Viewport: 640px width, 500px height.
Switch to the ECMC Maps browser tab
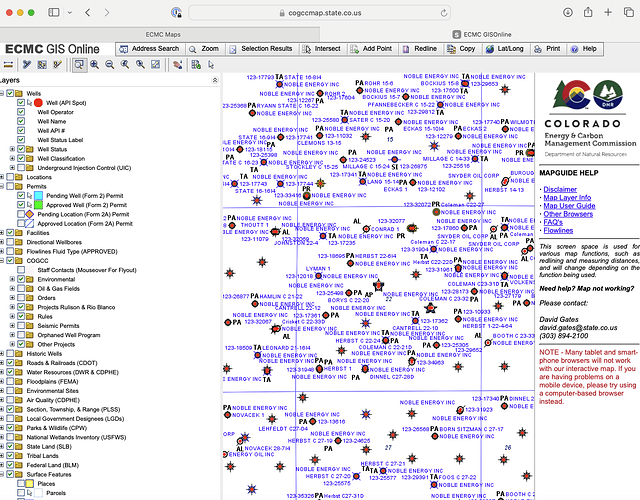[x=162, y=33]
